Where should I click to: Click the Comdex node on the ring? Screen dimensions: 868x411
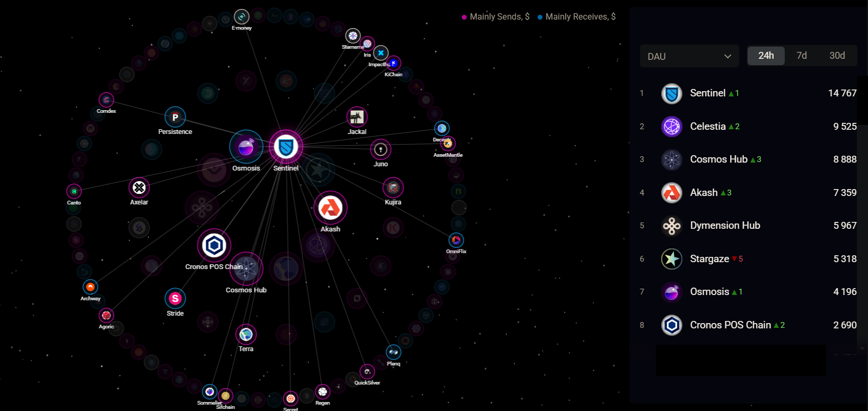106,100
